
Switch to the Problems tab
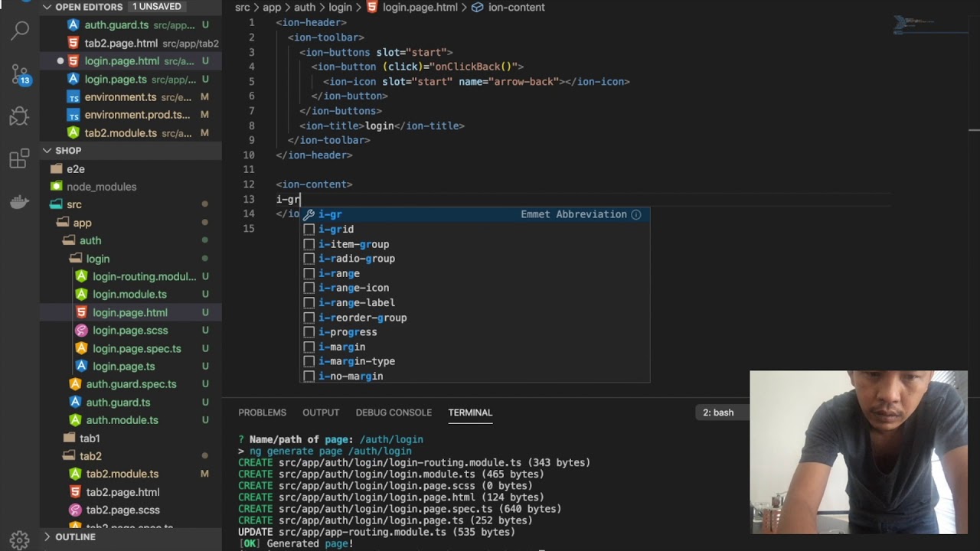[x=262, y=412]
